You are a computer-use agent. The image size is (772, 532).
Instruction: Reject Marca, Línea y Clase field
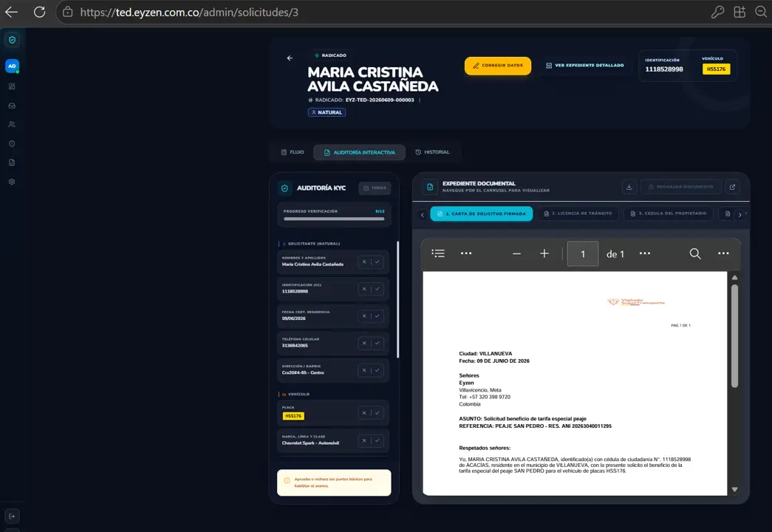point(364,440)
